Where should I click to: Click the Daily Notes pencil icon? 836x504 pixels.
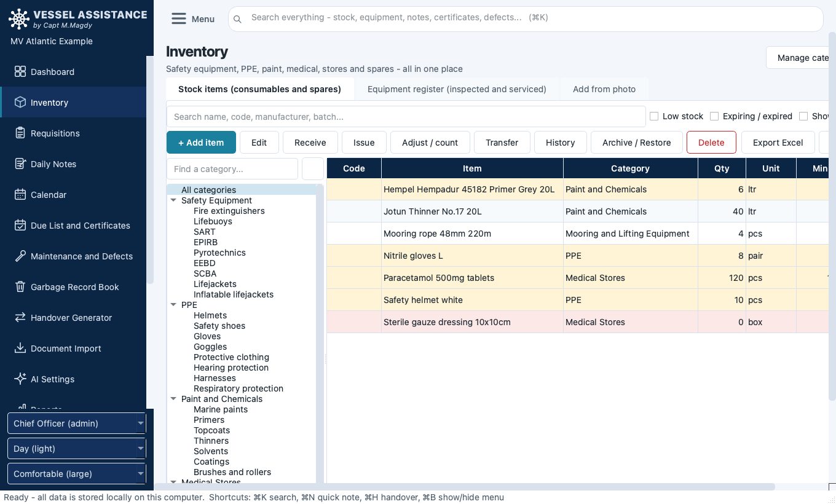pyautogui.click(x=20, y=164)
